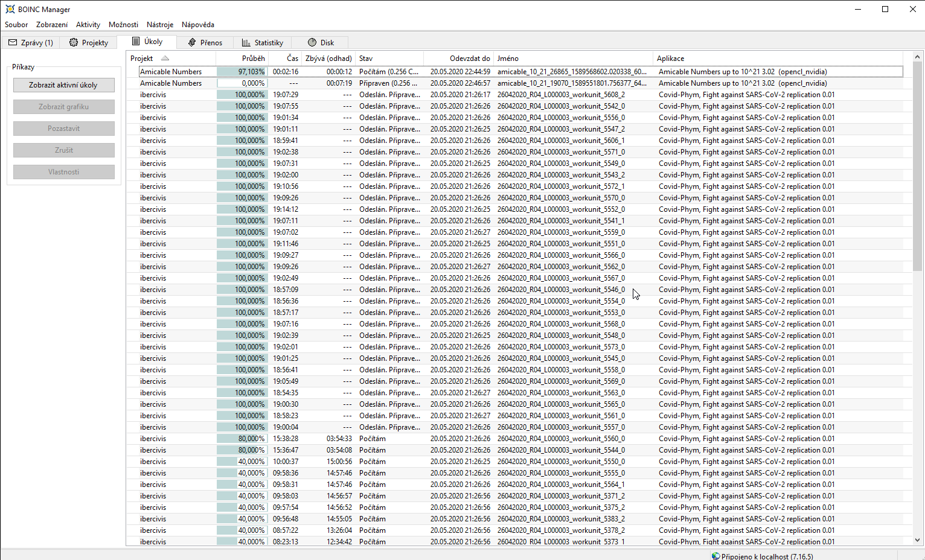
Task: Click the Projekt sort arrow indicator
Action: point(165,58)
